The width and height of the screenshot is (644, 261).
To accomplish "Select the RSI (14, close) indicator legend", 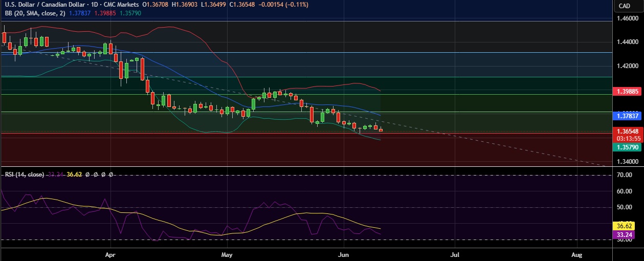I will coord(25,175).
